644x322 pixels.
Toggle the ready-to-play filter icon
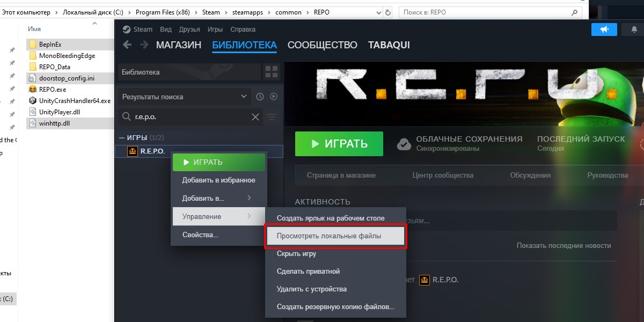274,97
